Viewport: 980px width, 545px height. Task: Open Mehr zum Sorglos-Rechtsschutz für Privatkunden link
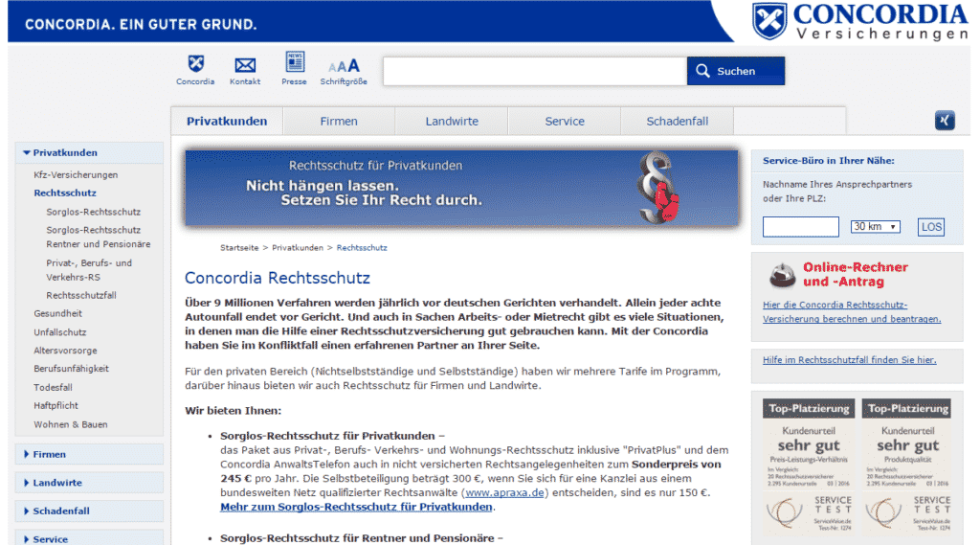click(356, 507)
